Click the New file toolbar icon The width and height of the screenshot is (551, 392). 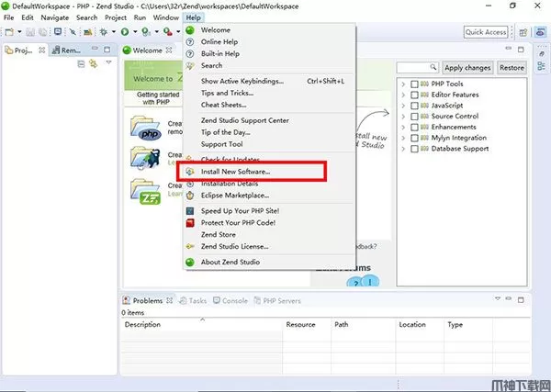pos(8,32)
